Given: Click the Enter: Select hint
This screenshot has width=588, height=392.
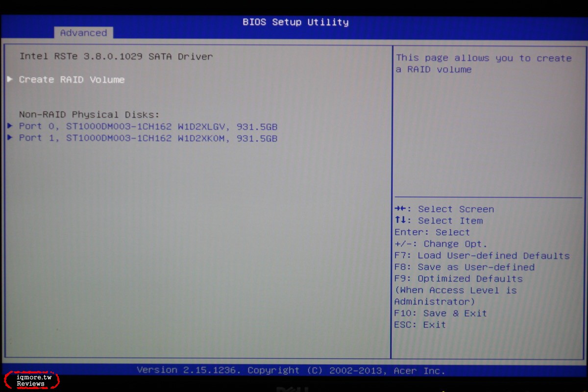Looking at the screenshot, I should [x=432, y=232].
